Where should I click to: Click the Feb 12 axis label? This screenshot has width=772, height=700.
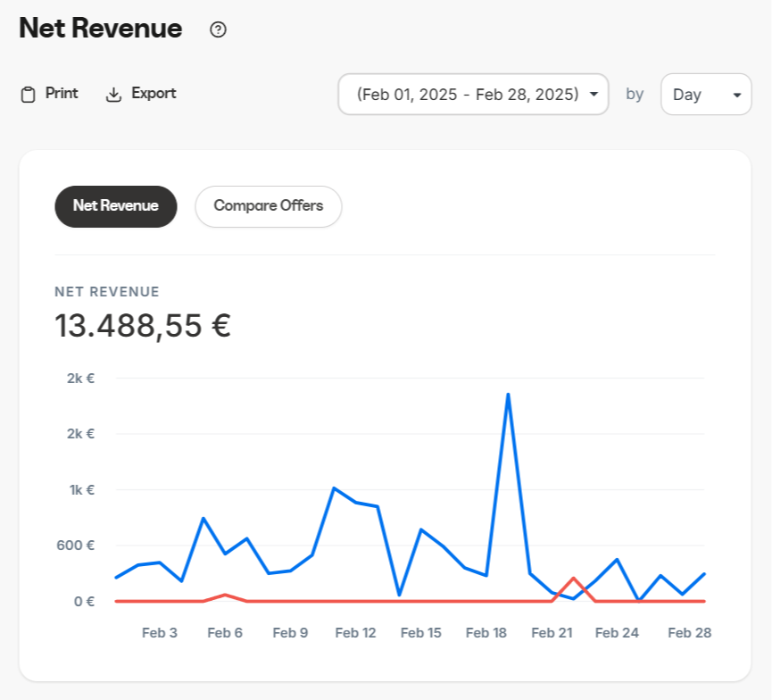355,633
